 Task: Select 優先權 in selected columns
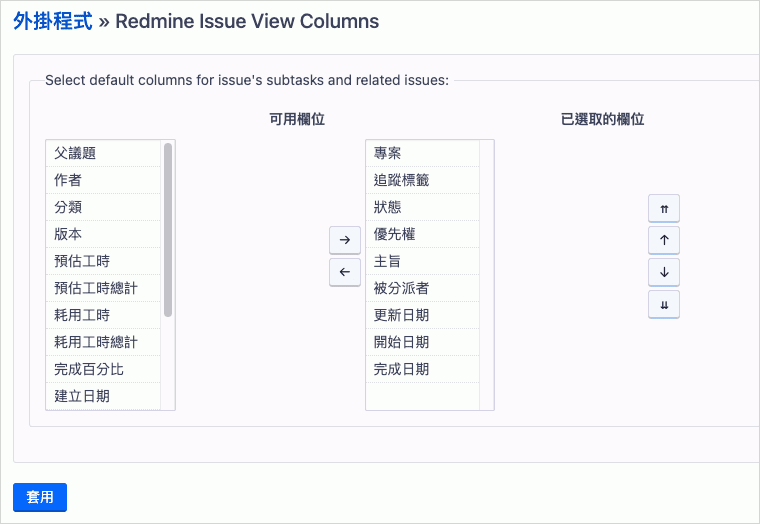tap(422, 234)
